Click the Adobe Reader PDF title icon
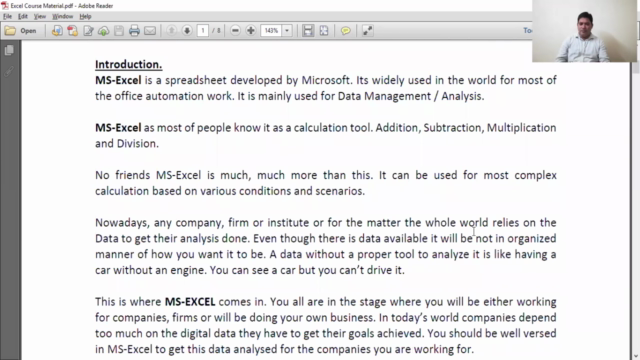The height and width of the screenshot is (360, 640). (5, 5)
